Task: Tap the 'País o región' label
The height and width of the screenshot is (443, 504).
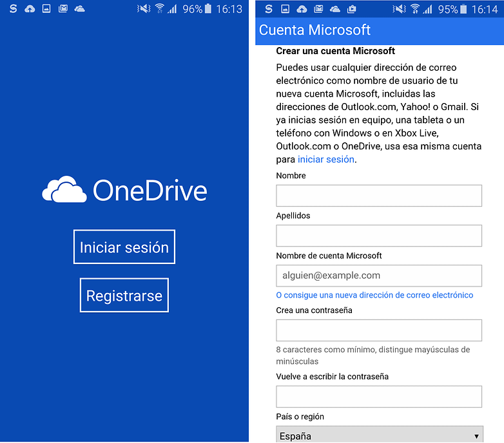Action: [x=300, y=417]
